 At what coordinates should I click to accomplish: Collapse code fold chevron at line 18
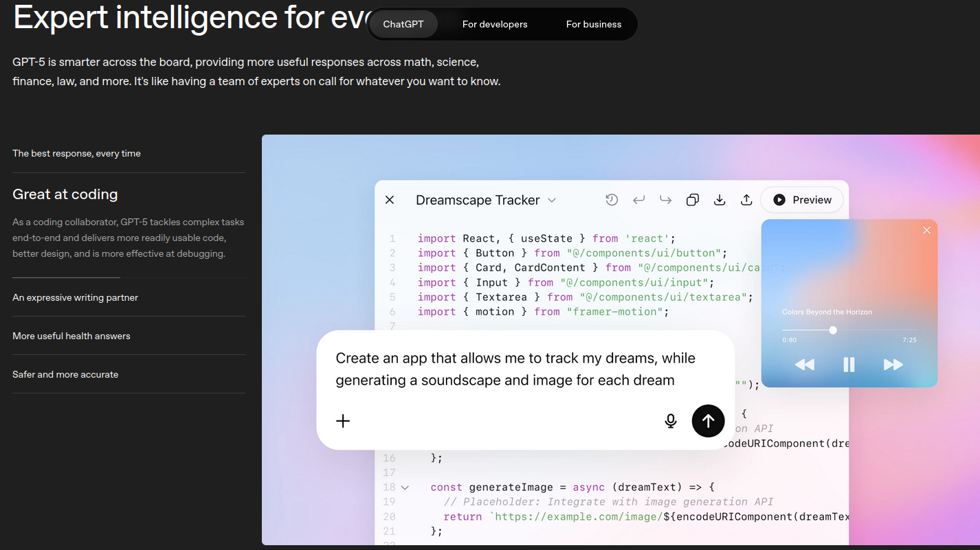pyautogui.click(x=405, y=488)
